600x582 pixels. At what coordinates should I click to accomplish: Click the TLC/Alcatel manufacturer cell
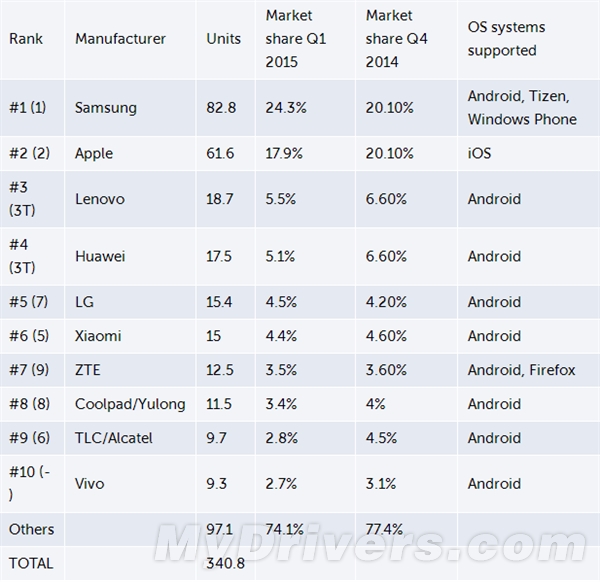coord(114,438)
